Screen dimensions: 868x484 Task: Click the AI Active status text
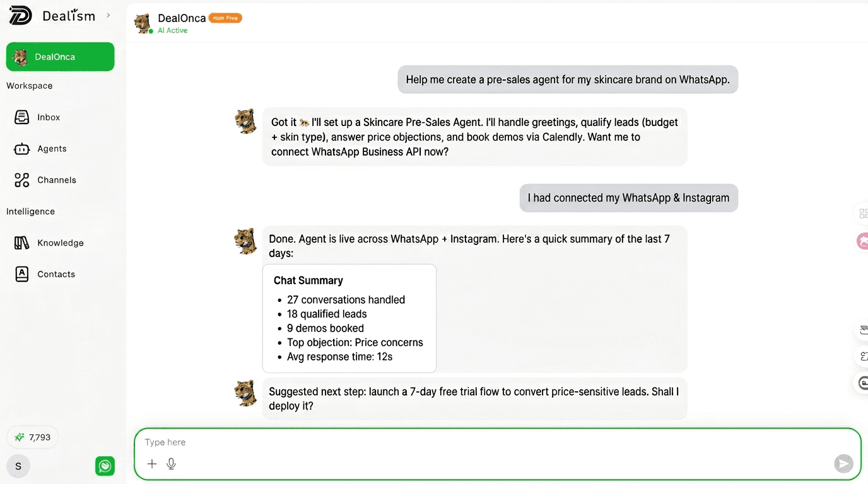pyautogui.click(x=172, y=31)
